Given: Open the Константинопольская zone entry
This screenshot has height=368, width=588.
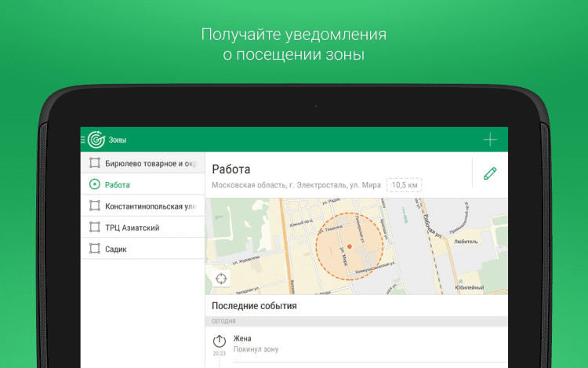Looking at the screenshot, I should point(143,206).
